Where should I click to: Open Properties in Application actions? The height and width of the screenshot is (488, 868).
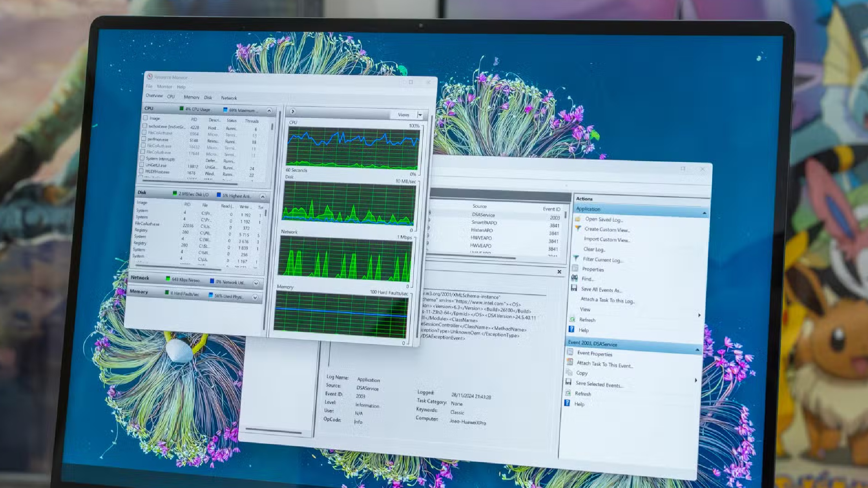[x=593, y=269]
